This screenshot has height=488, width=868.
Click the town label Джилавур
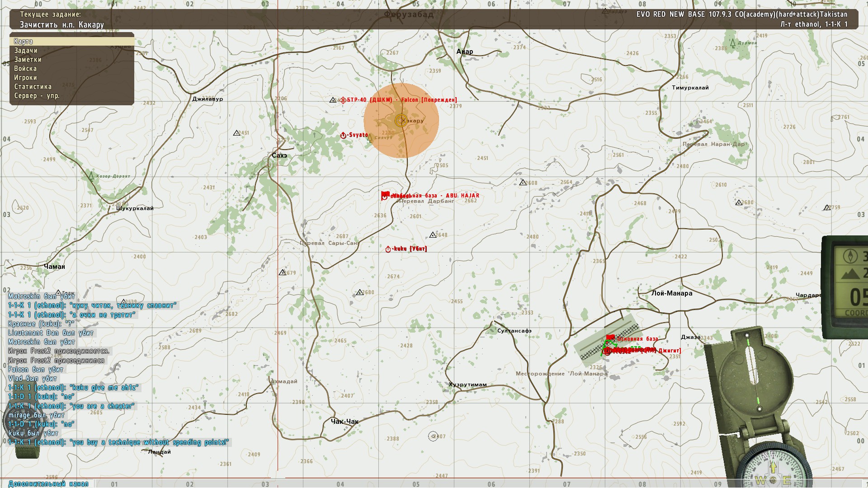click(x=208, y=99)
